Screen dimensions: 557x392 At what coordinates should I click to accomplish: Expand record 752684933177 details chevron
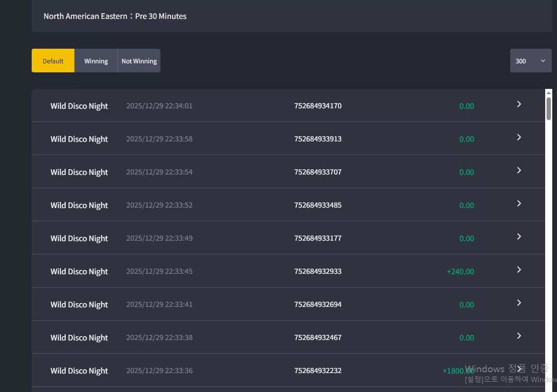519,236
